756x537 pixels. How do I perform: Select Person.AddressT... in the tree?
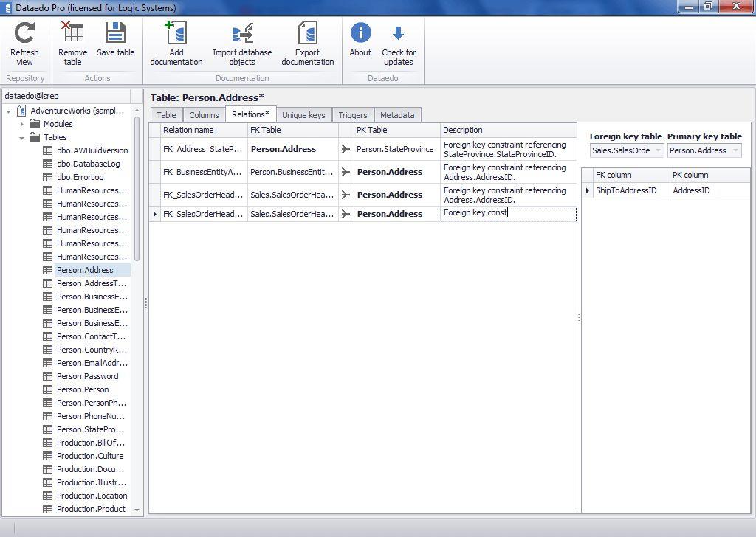[x=92, y=283]
